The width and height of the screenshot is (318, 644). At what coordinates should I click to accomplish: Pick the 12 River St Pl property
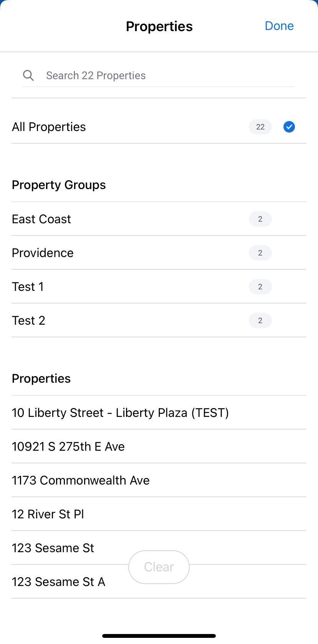tap(48, 514)
